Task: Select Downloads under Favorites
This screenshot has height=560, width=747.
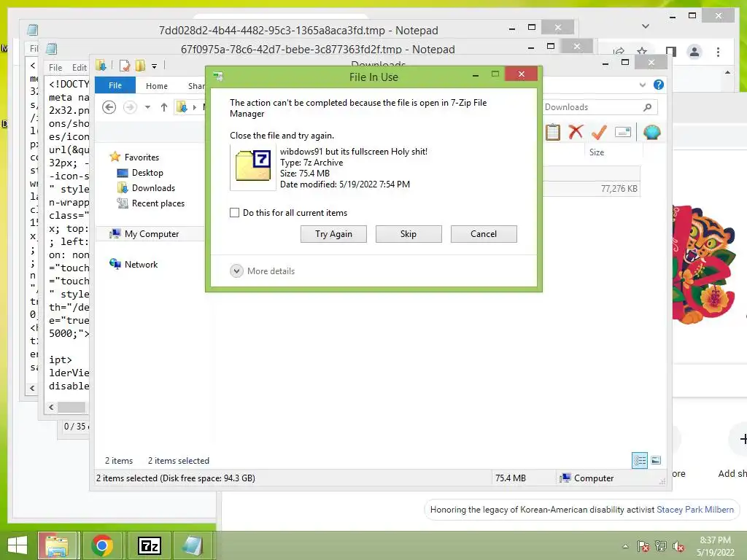Action: pyautogui.click(x=153, y=188)
